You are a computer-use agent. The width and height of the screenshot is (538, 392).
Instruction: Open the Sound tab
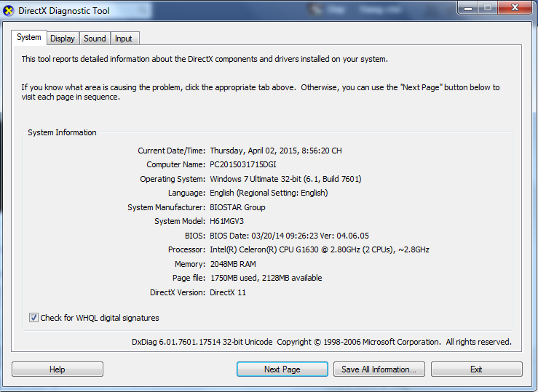click(95, 39)
